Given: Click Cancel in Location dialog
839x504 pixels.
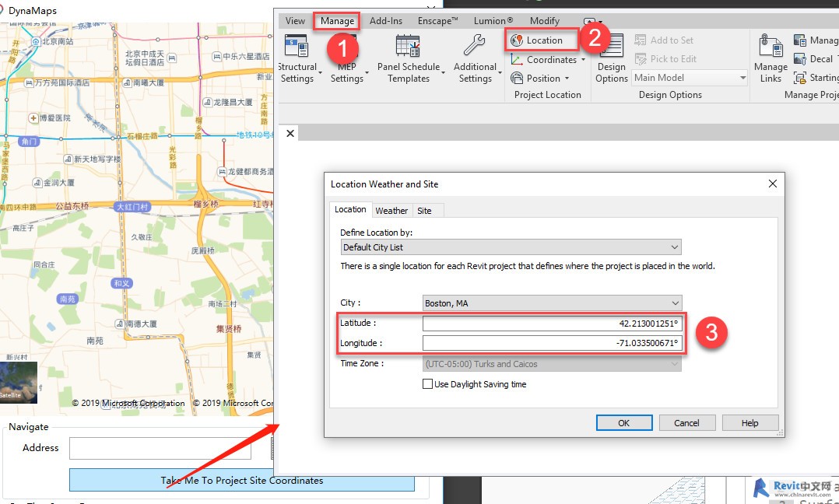Looking at the screenshot, I should tap(686, 423).
